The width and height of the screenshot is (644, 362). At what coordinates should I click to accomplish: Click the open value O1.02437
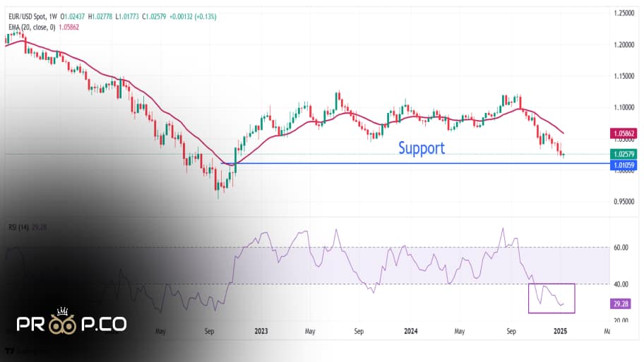click(73, 17)
